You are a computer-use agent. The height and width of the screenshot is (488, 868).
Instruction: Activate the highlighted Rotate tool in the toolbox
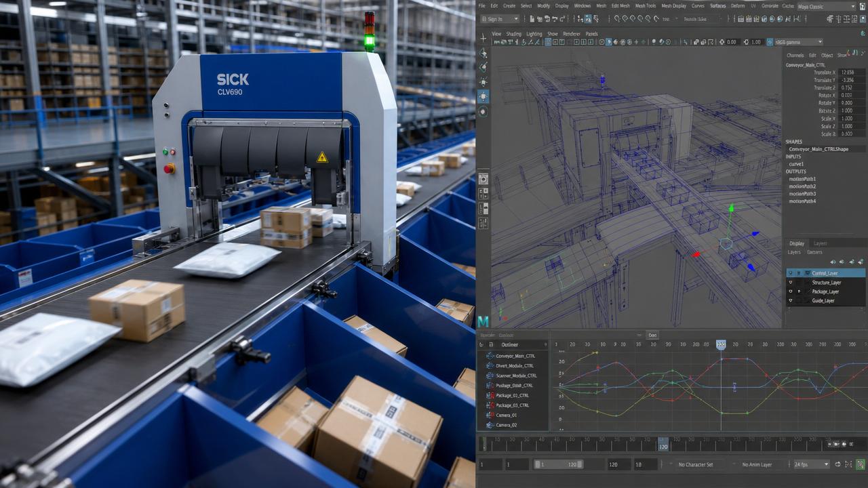point(483,96)
